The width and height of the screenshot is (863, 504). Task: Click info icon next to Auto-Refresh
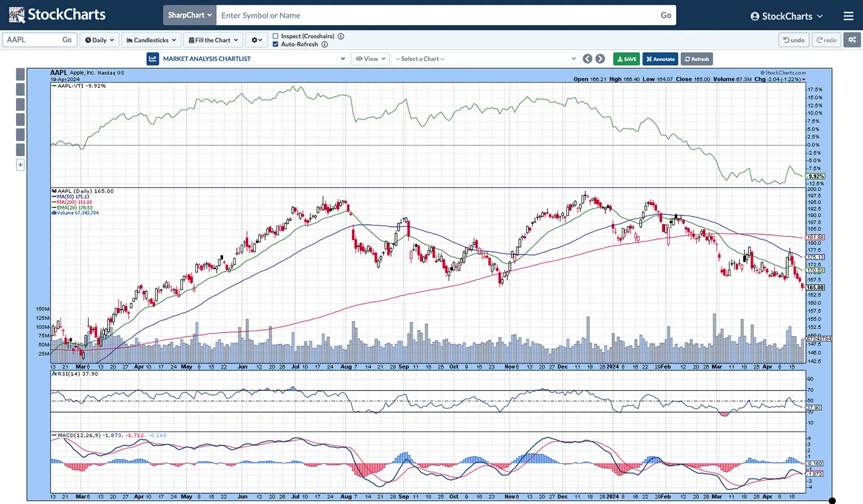pyautogui.click(x=324, y=45)
